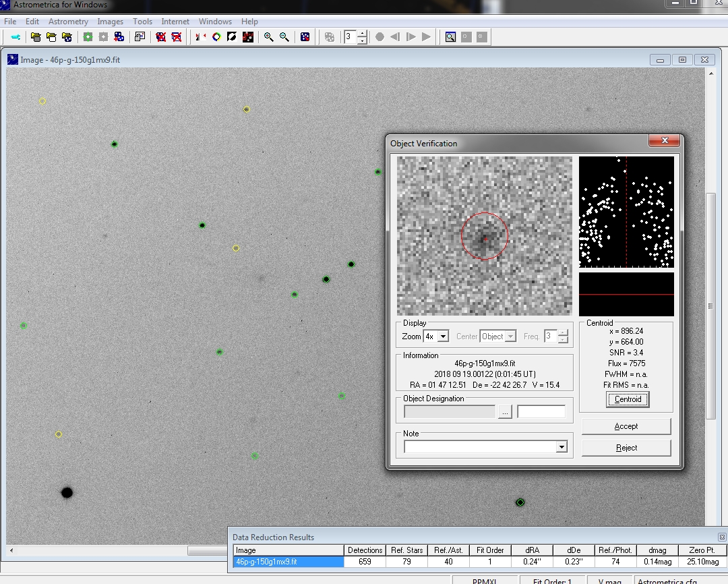The width and height of the screenshot is (728, 584).
Task: Click the white Object Designation text field
Action: (x=541, y=412)
